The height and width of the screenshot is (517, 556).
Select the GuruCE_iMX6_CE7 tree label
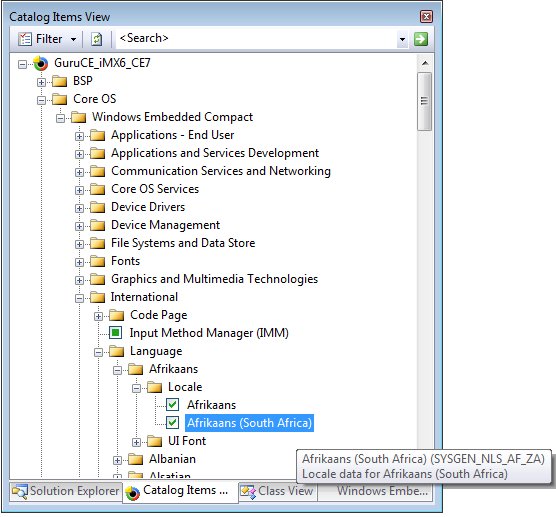[x=102, y=63]
